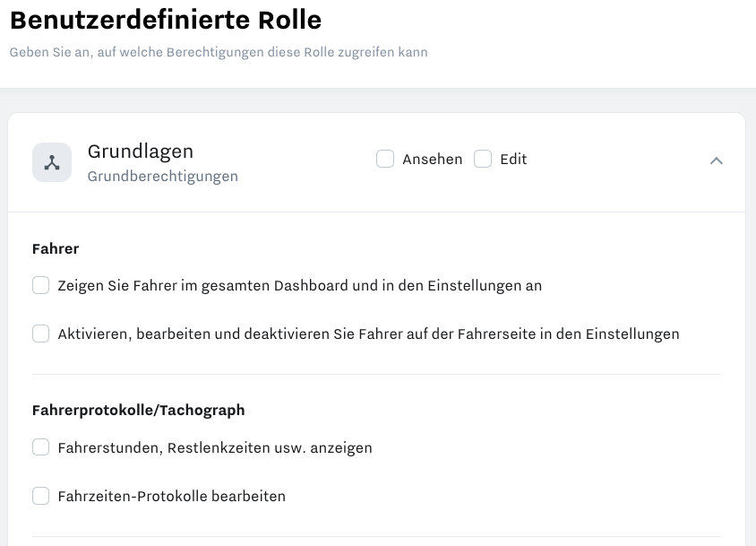The width and height of the screenshot is (756, 546).
Task: Enable the Fahrerstunden, Restlenkzeiten anzeigen checkbox
Action: tap(41, 447)
